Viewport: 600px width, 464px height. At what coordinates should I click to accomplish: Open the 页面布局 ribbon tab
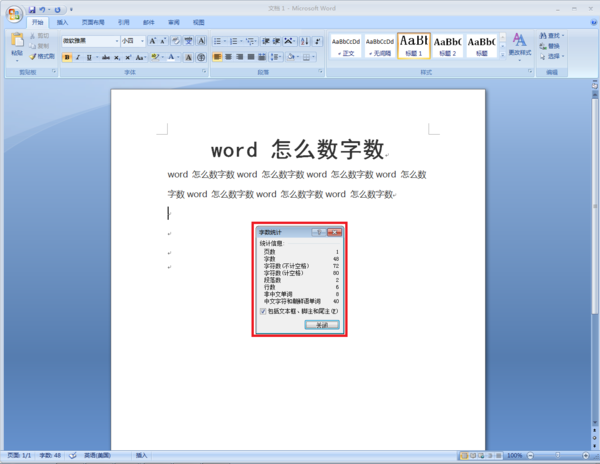[x=93, y=22]
